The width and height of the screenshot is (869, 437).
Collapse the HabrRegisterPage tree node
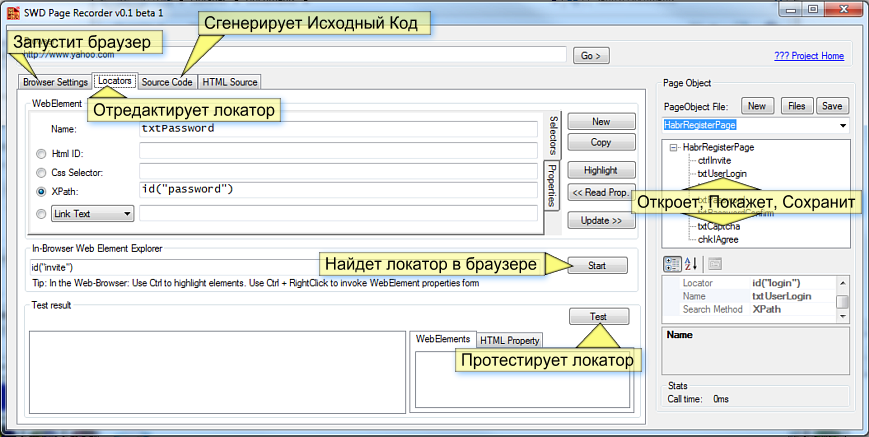pos(673,148)
